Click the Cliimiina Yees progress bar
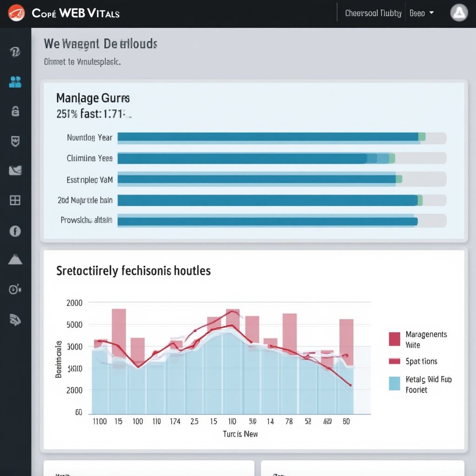Screen dimensions: 476x476 (282, 159)
